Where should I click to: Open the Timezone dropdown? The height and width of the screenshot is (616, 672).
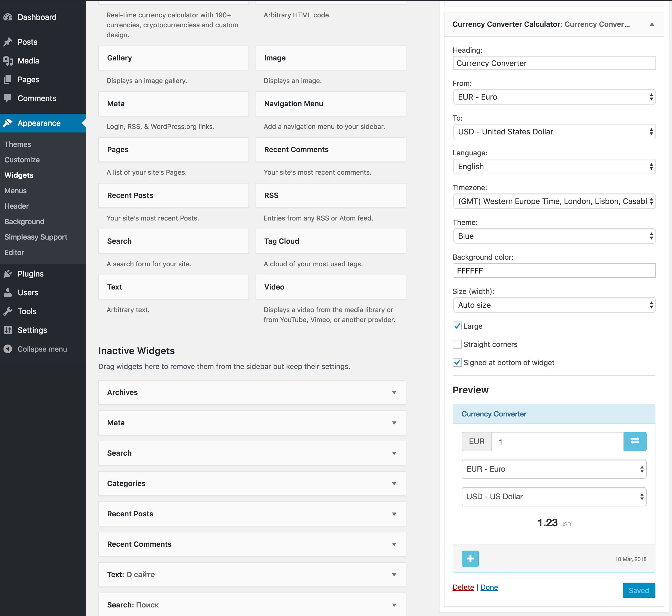tap(554, 201)
